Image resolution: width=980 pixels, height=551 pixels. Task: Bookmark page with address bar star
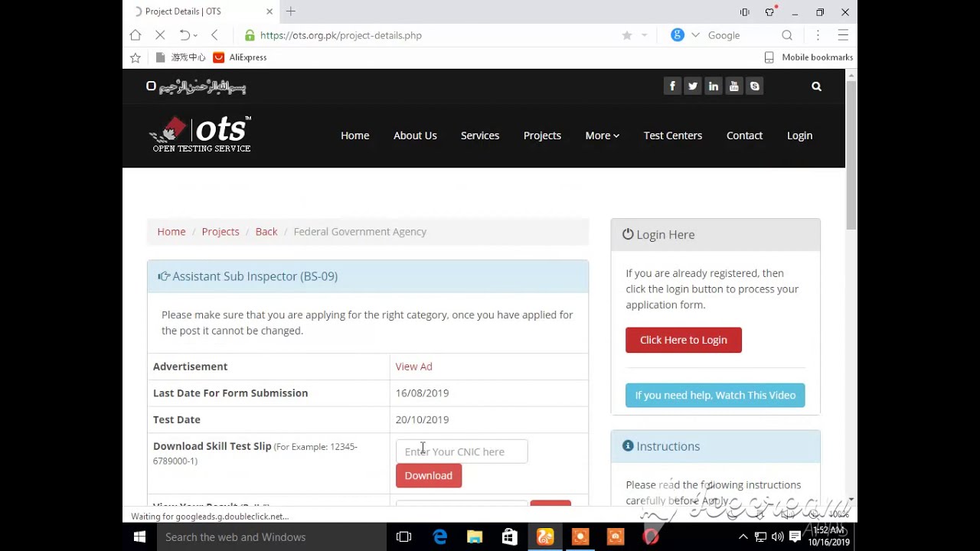tap(627, 35)
